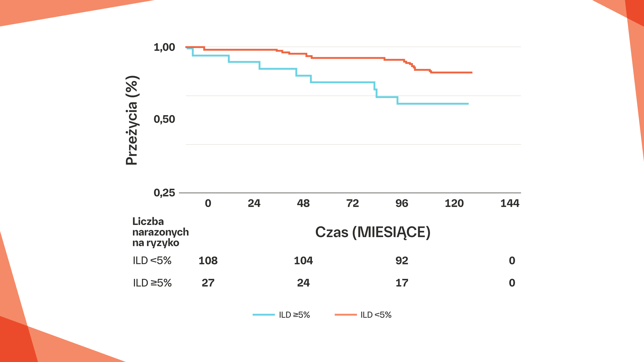Click the 144 months x-axis tick label
644x362 pixels.
(x=510, y=203)
